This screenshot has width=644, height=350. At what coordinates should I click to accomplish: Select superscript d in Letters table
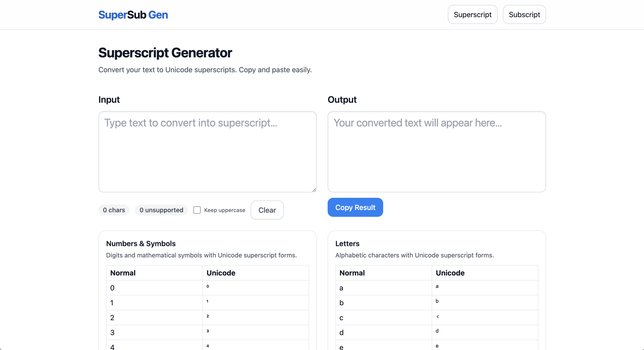coord(437,331)
